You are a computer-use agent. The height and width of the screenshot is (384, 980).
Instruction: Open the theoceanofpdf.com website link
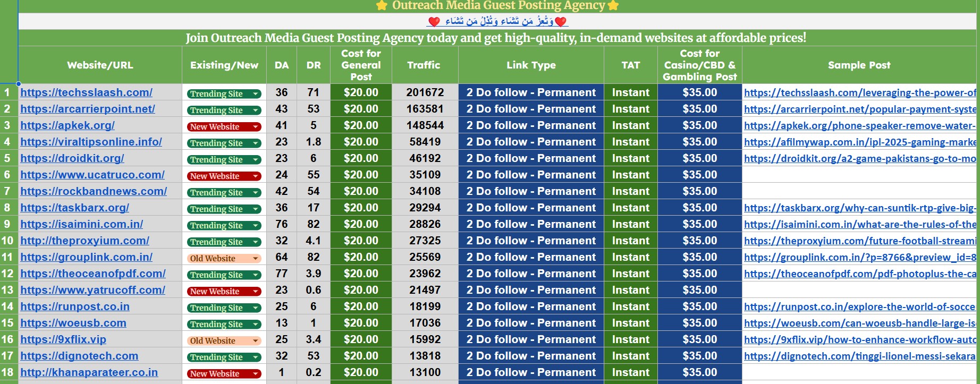(x=93, y=274)
